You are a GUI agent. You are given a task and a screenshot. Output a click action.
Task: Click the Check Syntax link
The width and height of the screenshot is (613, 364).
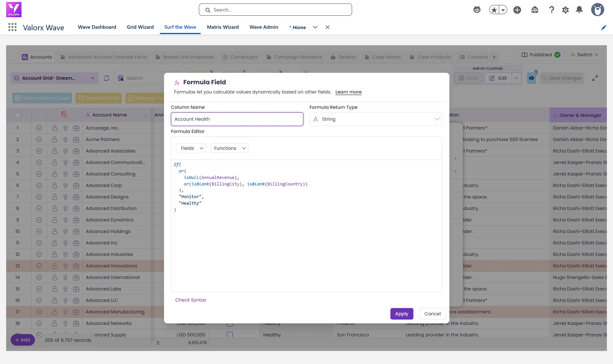191,300
